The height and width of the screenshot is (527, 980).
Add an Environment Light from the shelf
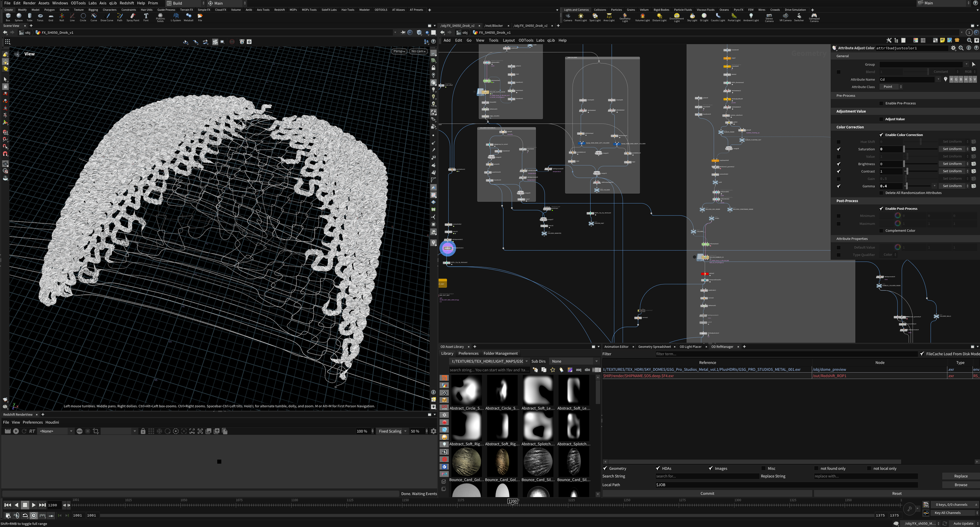(676, 17)
